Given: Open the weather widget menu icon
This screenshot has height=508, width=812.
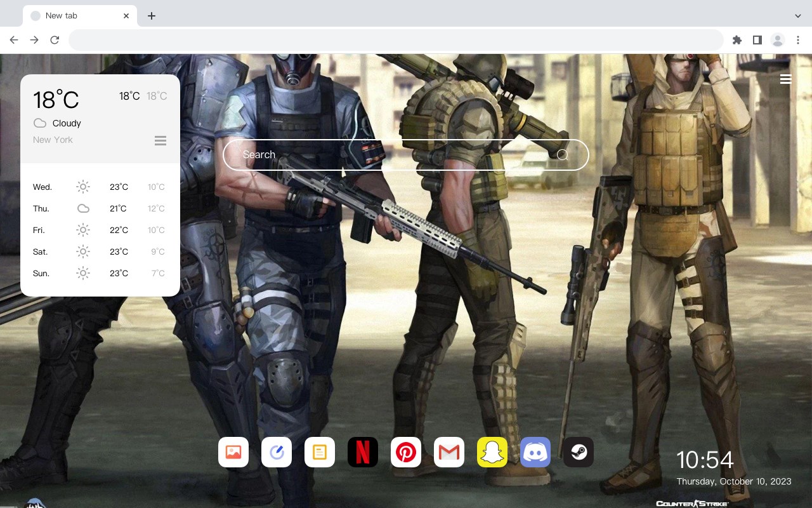Looking at the screenshot, I should point(160,140).
